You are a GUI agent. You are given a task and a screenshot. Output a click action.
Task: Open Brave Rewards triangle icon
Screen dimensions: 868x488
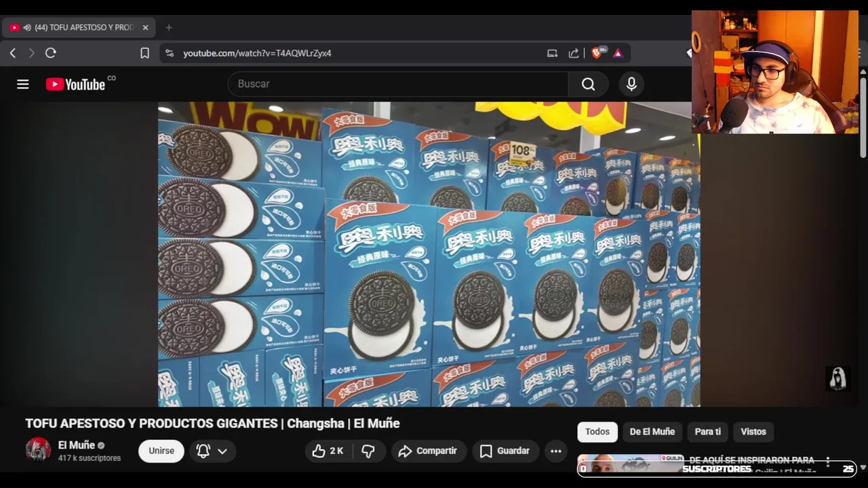click(618, 53)
